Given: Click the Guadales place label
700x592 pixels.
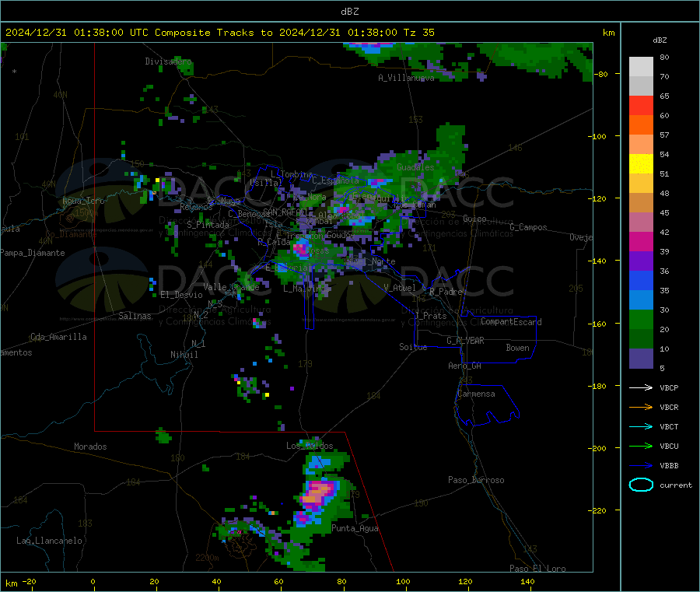Looking at the screenshot, I should click(415, 167).
